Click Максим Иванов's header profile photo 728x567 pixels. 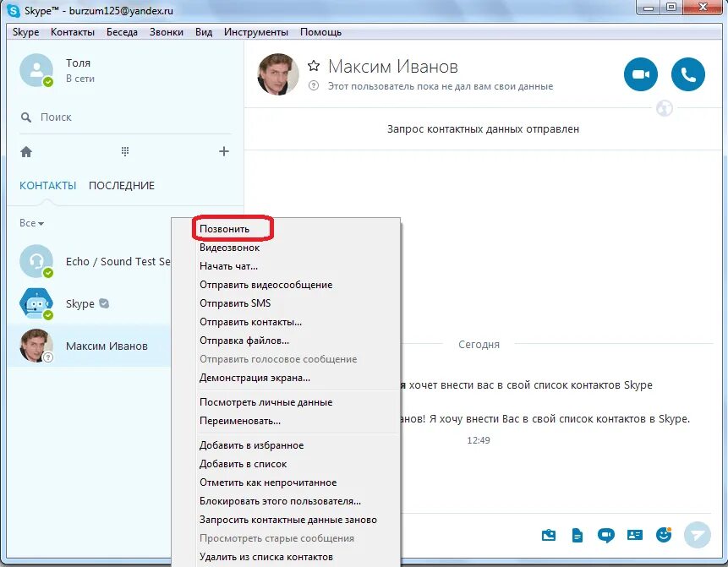coord(278,74)
